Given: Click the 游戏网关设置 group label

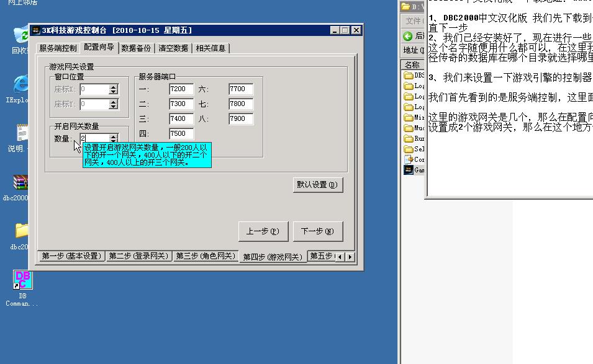Looking at the screenshot, I should click(x=71, y=67).
